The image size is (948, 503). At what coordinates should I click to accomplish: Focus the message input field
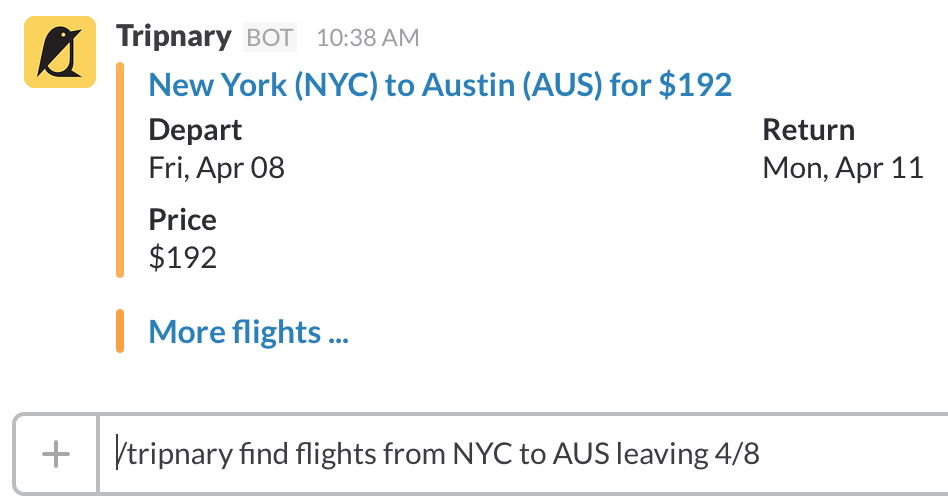pos(520,455)
